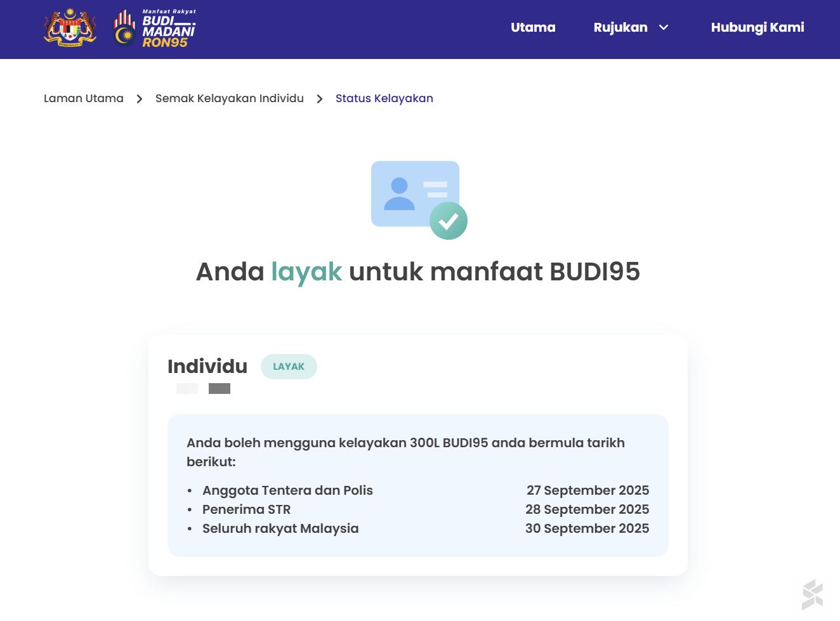Screen dimensions: 840x621
Task: Click the Malaysian coat of arms logo
Action: point(70,29)
